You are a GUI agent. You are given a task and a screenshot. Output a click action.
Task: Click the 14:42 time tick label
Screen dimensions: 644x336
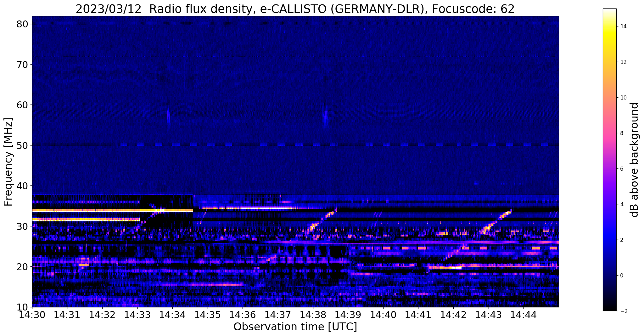coord(453,314)
